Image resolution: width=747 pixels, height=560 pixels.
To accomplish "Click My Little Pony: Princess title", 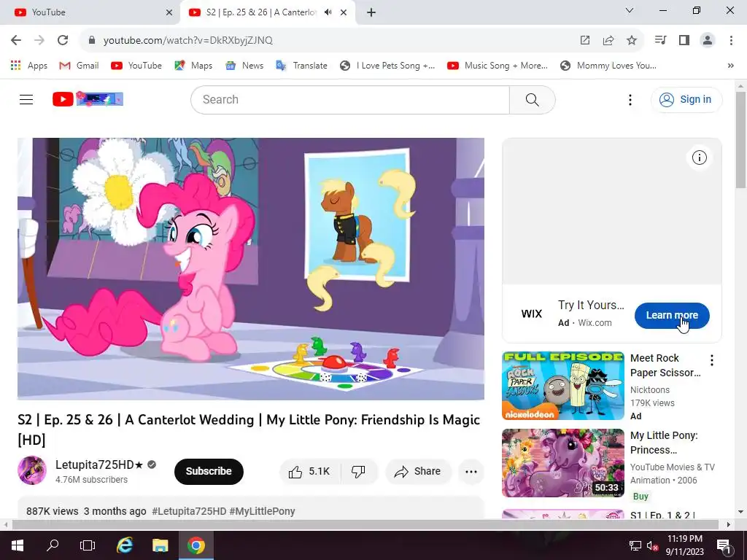I will click(x=664, y=443).
